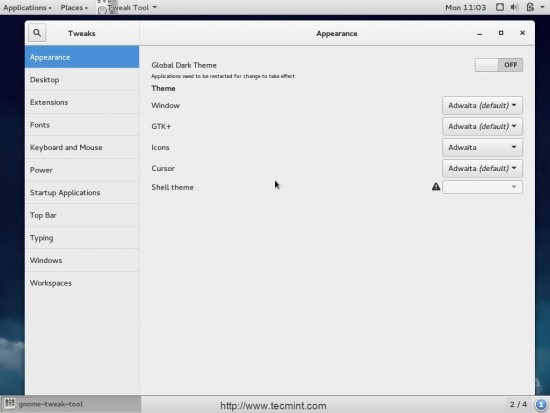Click the blue notification icon in bottom corner
The image size is (550, 413).
click(x=541, y=405)
